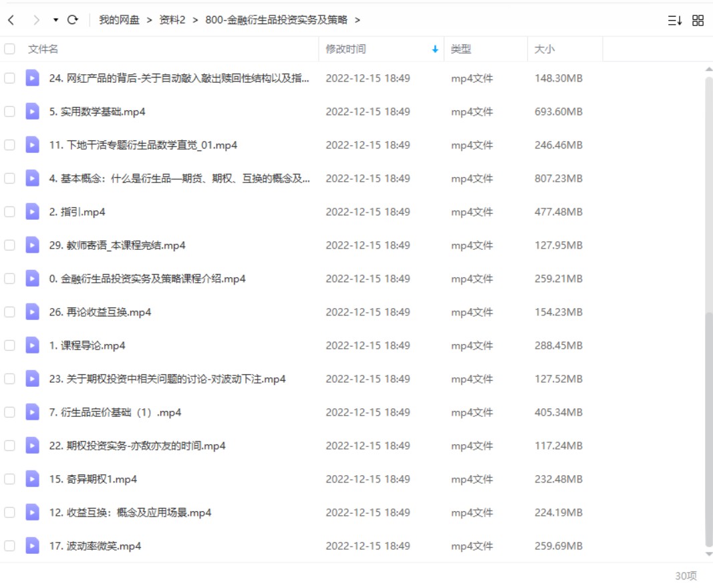Click the 30项 item count

686,576
